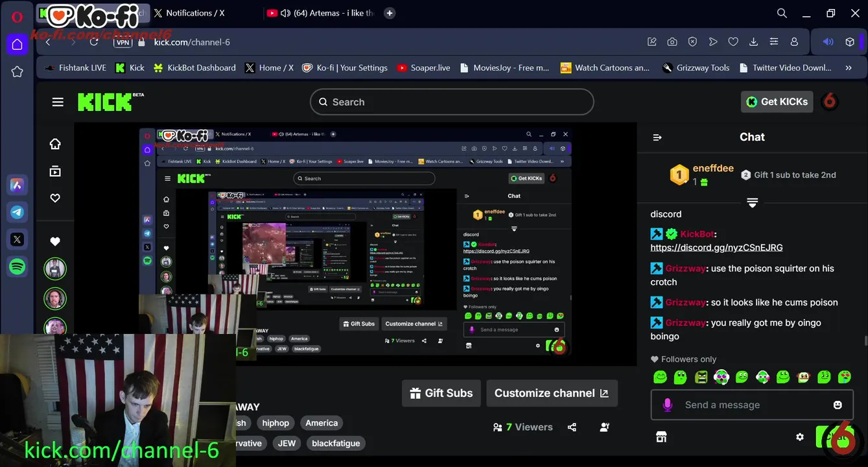Go back to the previous page

48,42
